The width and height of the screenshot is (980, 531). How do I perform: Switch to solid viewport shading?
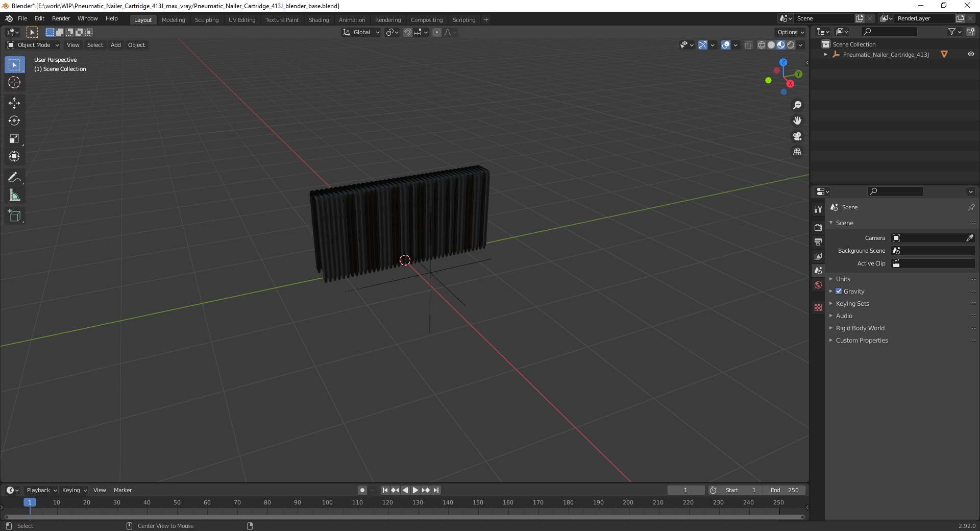[771, 45]
